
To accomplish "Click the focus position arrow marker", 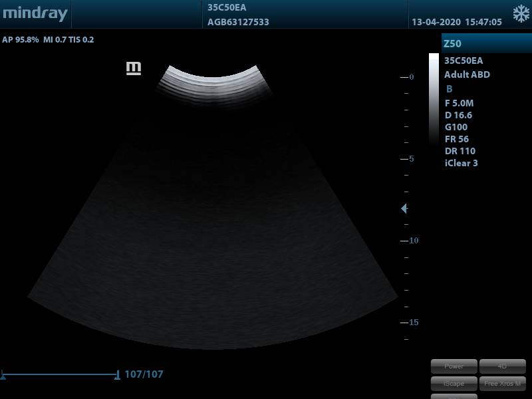I will 404,209.
